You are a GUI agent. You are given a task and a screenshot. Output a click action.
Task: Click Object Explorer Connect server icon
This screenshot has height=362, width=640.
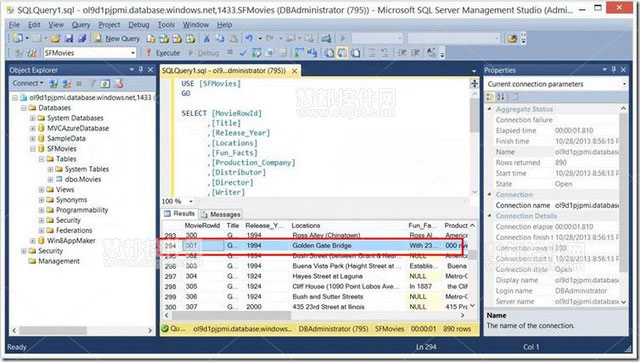[x=53, y=84]
